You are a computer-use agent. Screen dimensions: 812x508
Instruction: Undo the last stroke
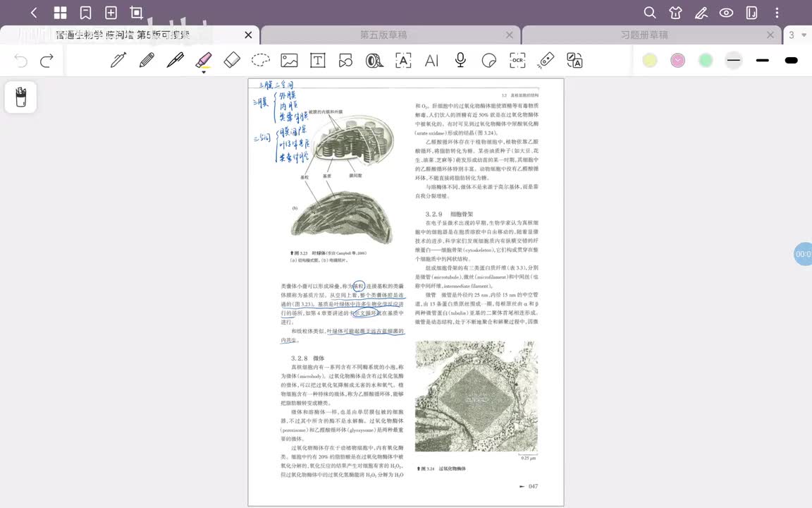click(20, 61)
